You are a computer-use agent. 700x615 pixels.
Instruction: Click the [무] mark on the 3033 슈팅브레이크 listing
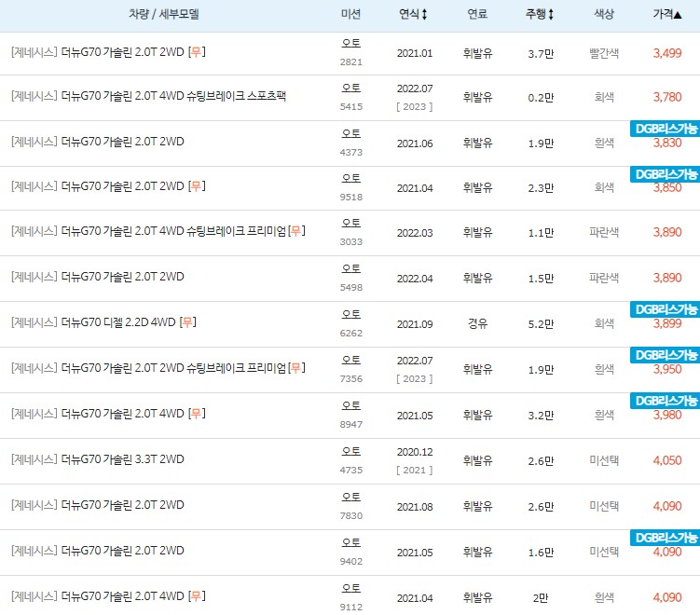pyautogui.click(x=296, y=231)
